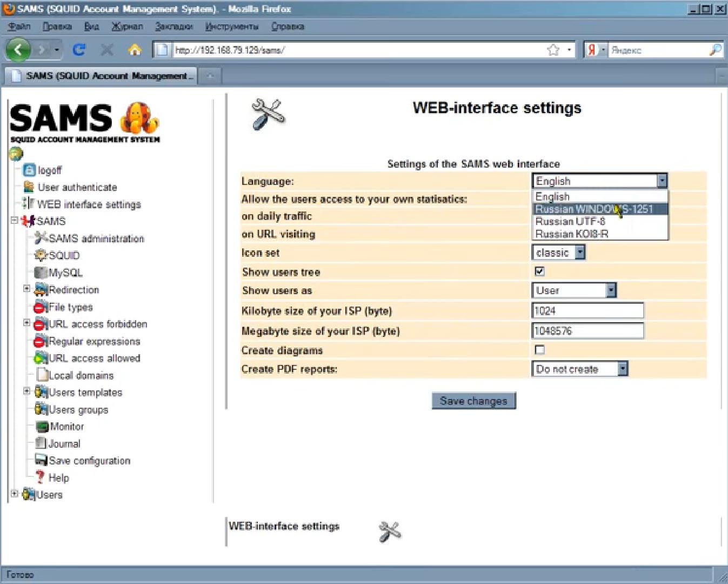Open the Вид menu
Viewport: 728px width, 584px height.
[x=92, y=26]
